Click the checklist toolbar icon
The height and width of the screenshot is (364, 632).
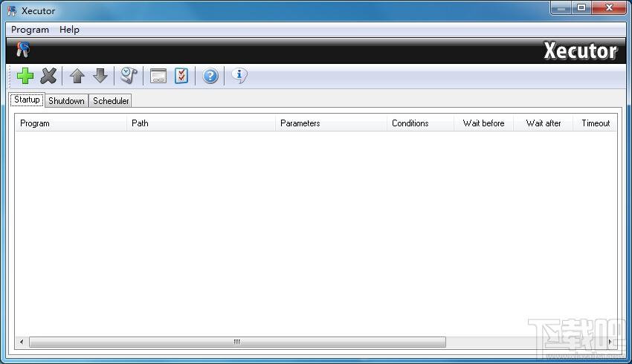pos(181,76)
